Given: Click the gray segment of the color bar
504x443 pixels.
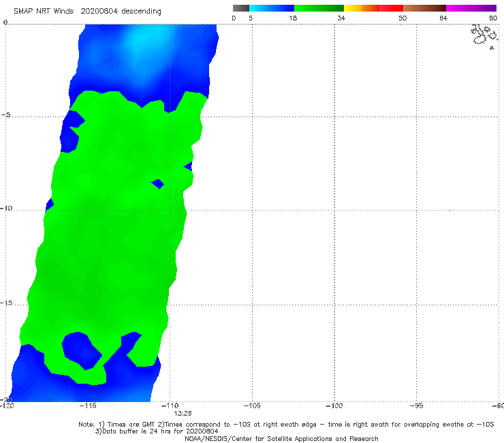Looking at the screenshot, I should 241,8.
